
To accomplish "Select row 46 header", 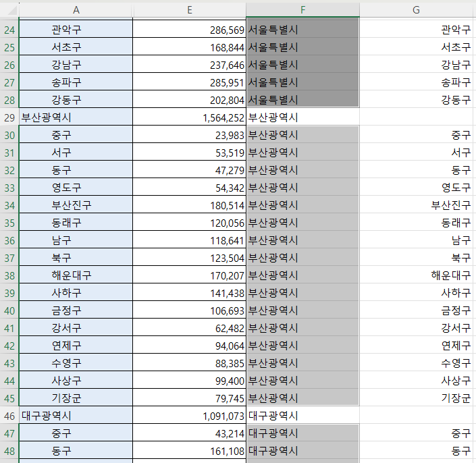I will (x=9, y=416).
